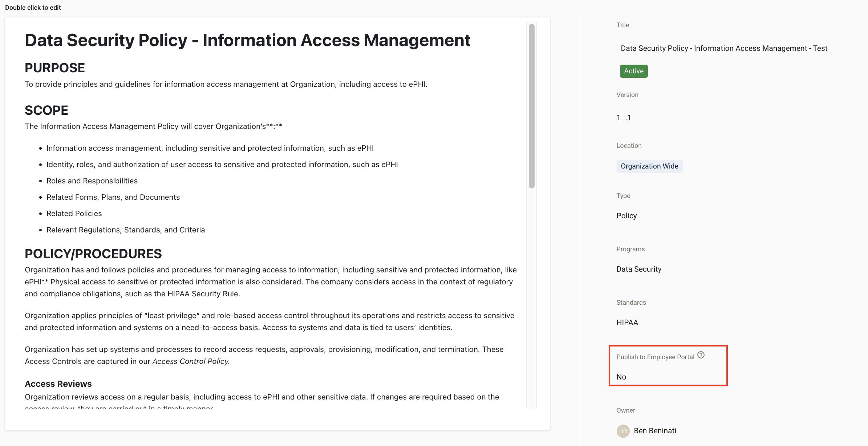This screenshot has width=868, height=446.
Task: Click the PURPOSE section heading
Action: point(54,68)
